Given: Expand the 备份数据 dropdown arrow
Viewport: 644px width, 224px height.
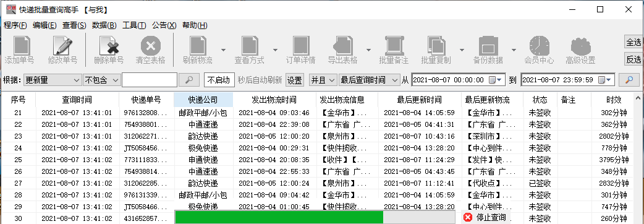Looking at the screenshot, I should point(514,50).
